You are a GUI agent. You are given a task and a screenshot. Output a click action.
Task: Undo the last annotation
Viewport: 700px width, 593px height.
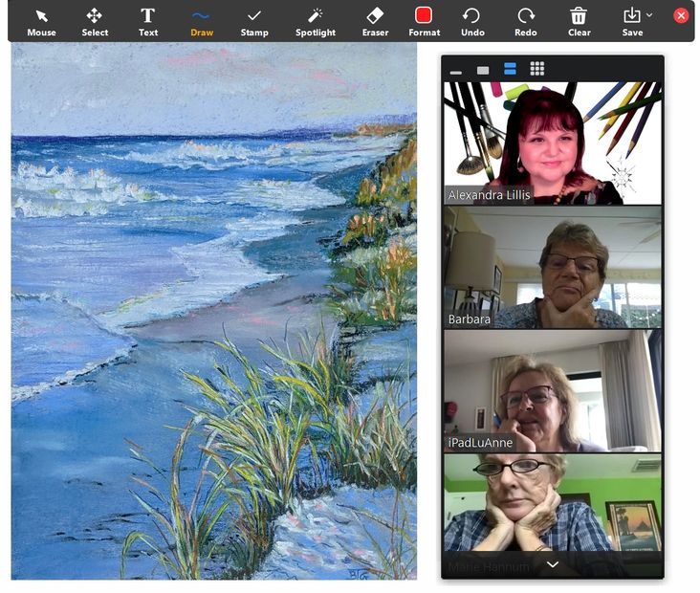pos(472,21)
